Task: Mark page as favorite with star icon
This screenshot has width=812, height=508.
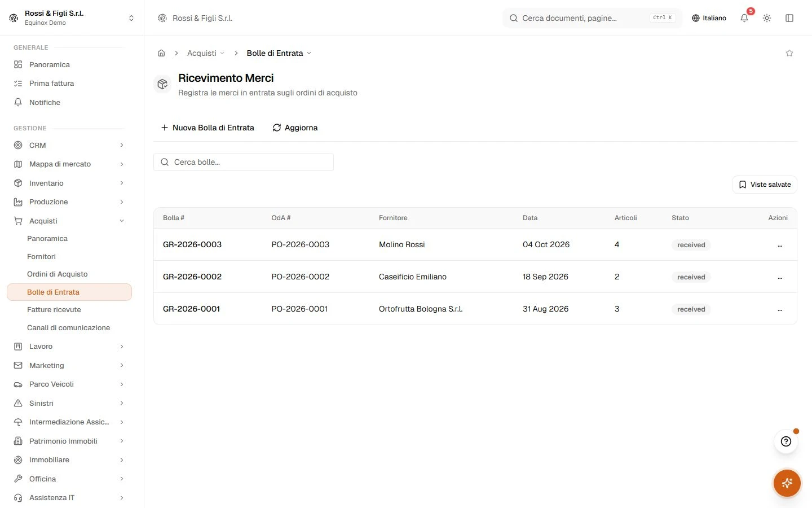Action: (789, 53)
